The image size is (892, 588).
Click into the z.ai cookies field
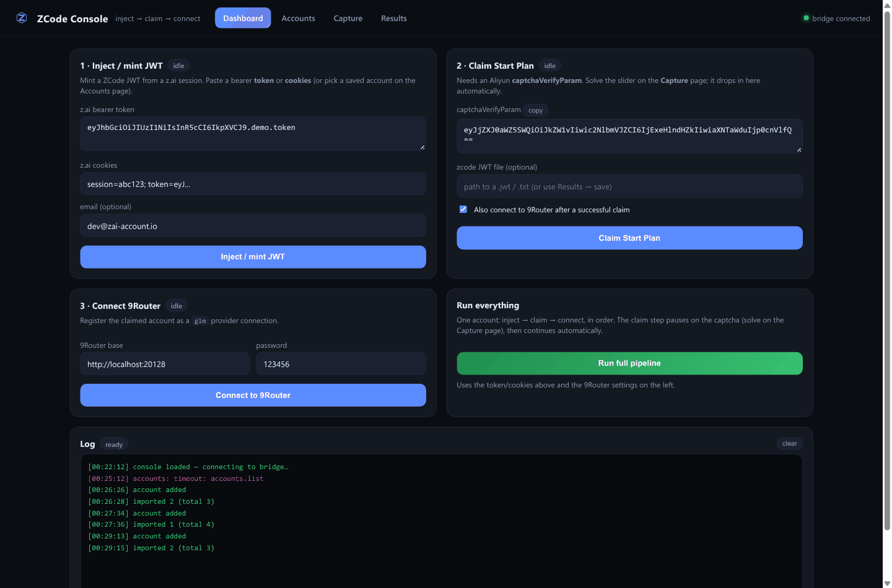[x=253, y=184]
